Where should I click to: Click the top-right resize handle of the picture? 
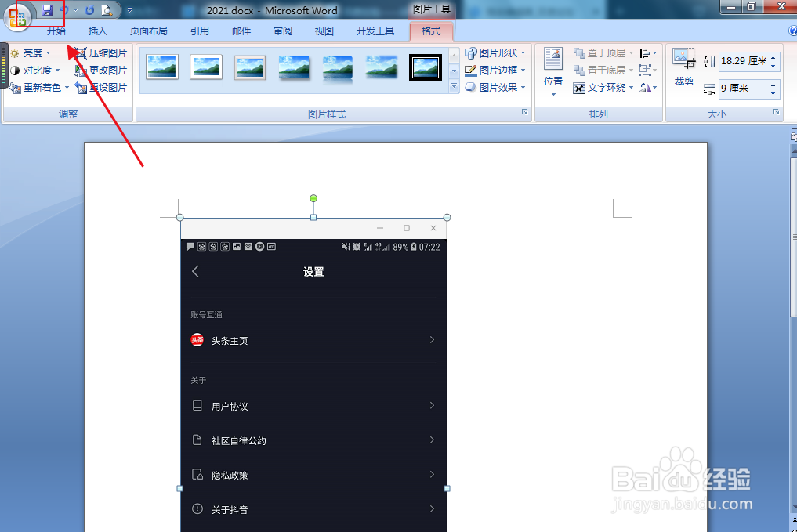(447, 218)
